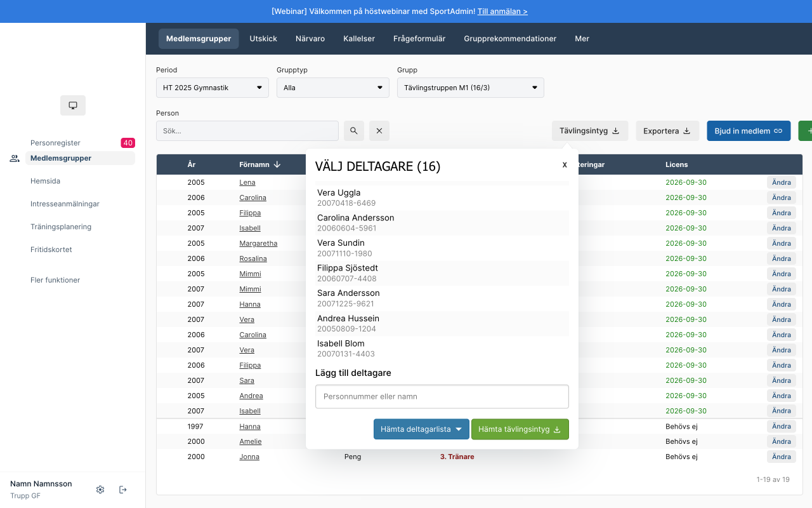Click the Personnummer eller namn field
The height and width of the screenshot is (508, 812).
click(442, 396)
